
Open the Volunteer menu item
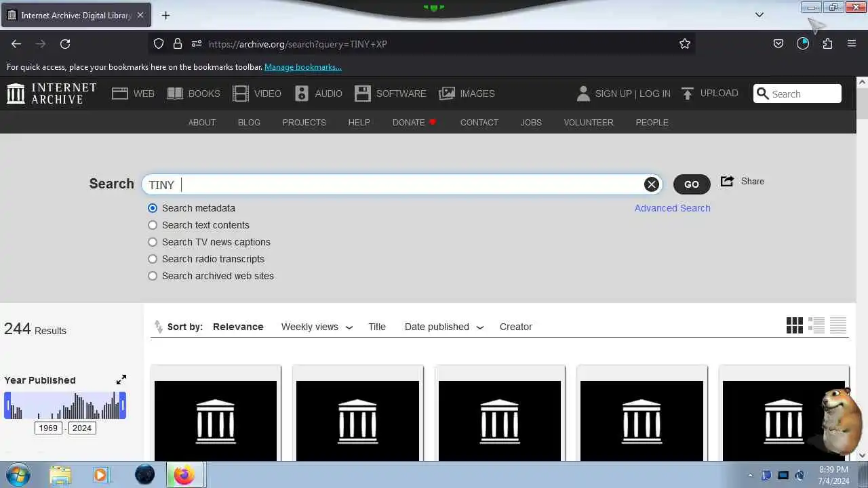click(589, 123)
